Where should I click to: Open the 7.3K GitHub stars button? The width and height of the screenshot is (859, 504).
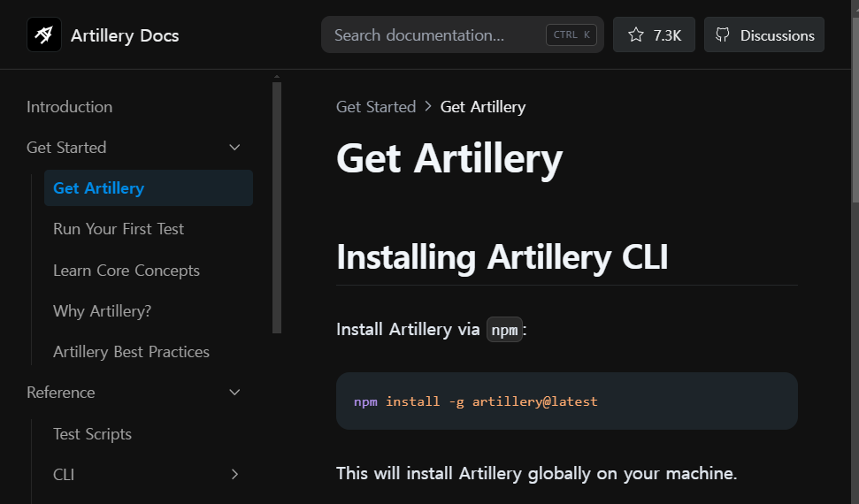click(x=654, y=34)
